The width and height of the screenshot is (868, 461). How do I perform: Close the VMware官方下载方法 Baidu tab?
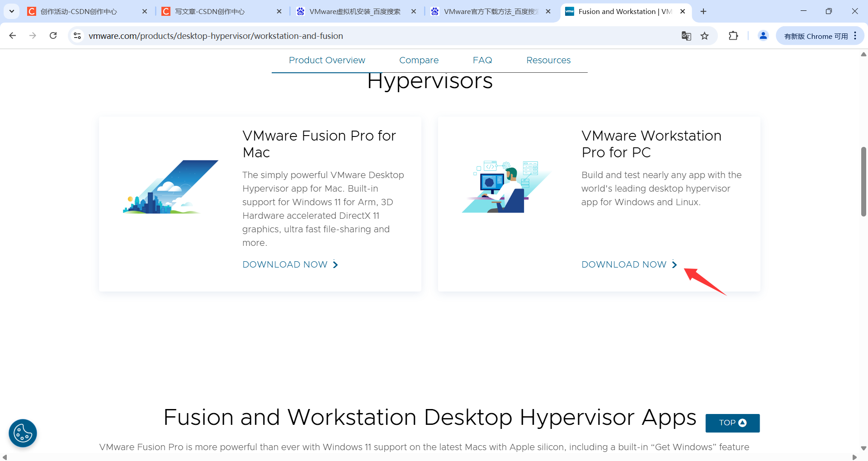pos(548,11)
